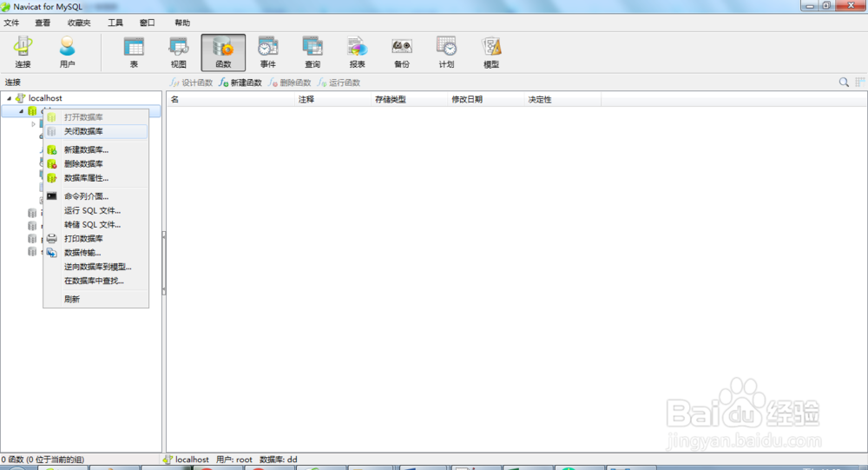Sort by the 存储类型 column header
Viewport: 868px width, 470px height.
409,99
